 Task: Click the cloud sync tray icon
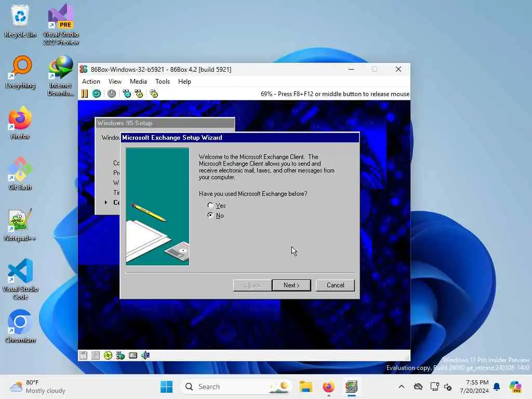click(418, 387)
